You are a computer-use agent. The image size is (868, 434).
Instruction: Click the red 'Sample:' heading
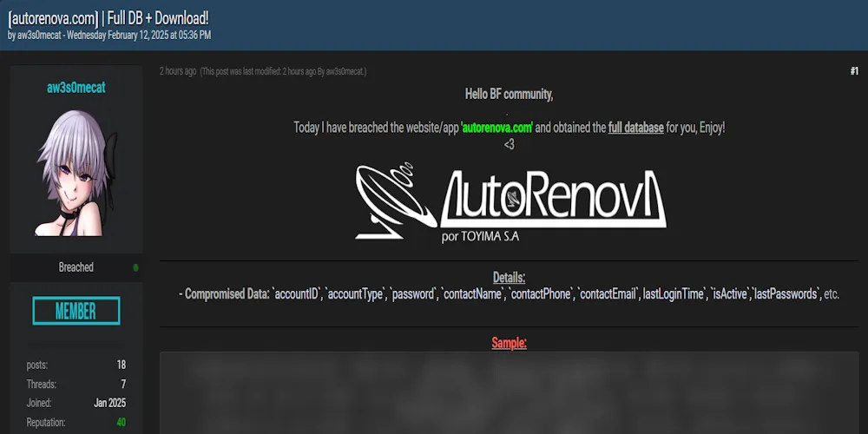[509, 343]
